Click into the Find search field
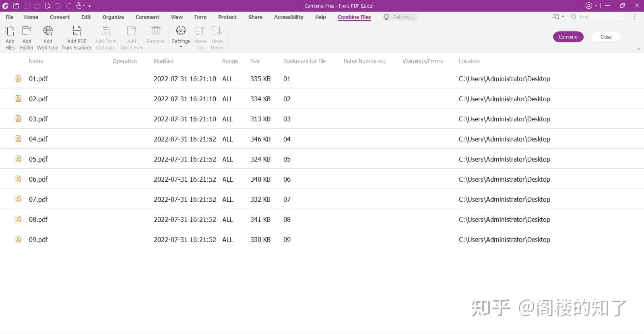Viewport: 644px width, 334px height. tap(597, 17)
